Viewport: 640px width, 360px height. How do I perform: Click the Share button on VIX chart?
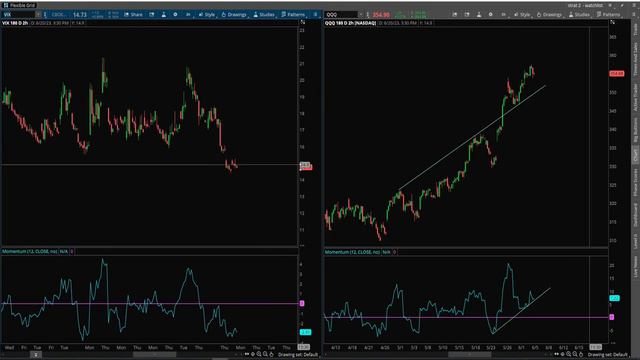(133, 15)
